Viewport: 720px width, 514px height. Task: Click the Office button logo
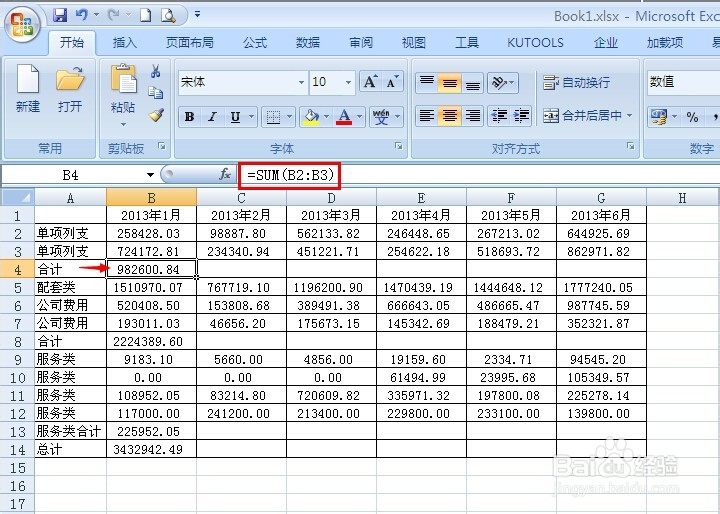(22, 25)
